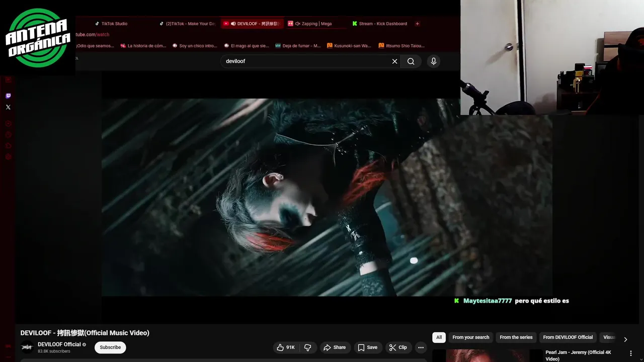Click the 83.8K subscribers text
This screenshot has height=362, width=644.
coord(54,351)
